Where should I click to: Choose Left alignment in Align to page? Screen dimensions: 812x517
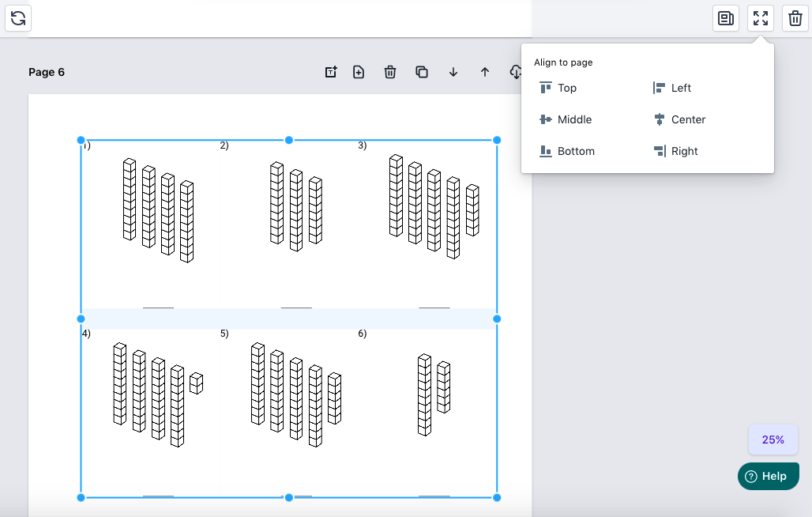pyautogui.click(x=672, y=88)
